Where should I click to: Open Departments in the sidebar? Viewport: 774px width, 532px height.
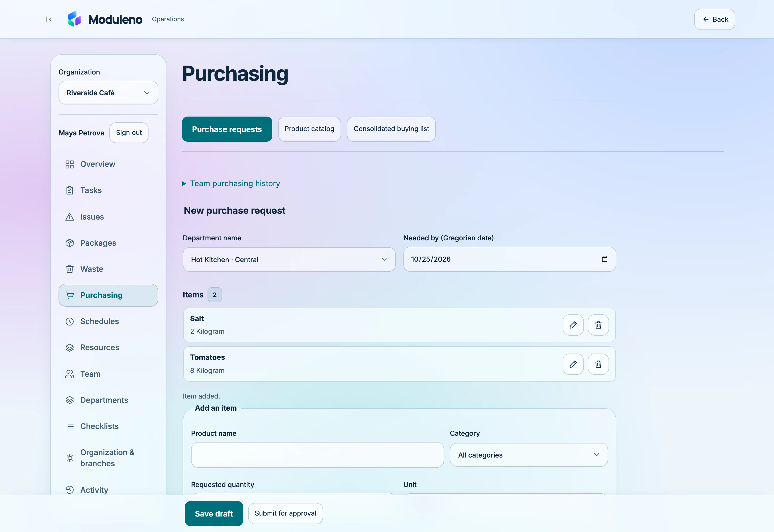pos(108,400)
